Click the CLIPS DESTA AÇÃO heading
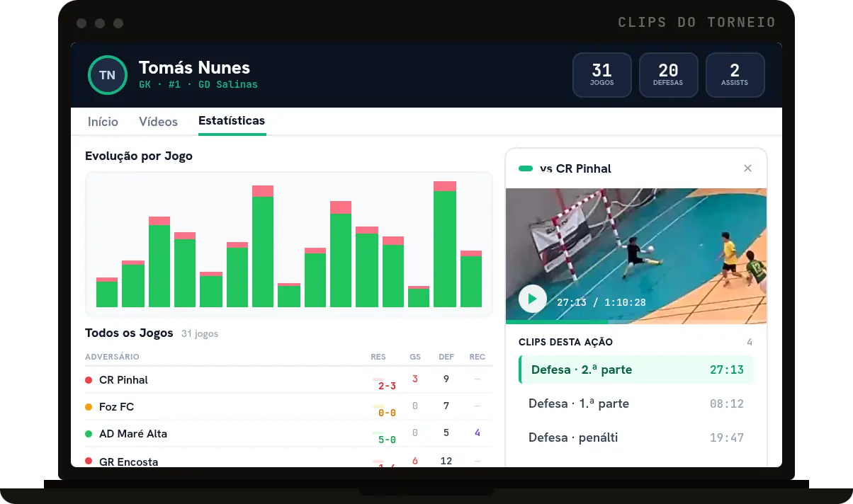853x504 pixels. (565, 342)
